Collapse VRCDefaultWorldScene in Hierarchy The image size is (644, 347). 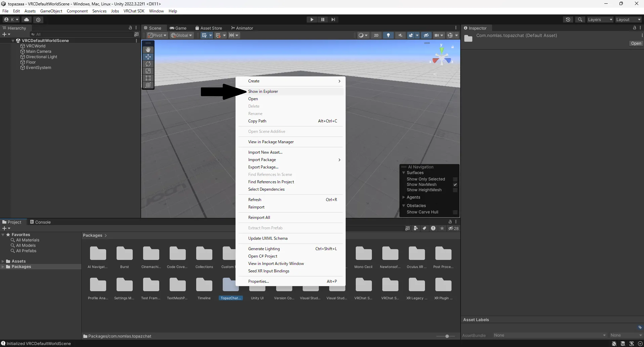click(13, 41)
